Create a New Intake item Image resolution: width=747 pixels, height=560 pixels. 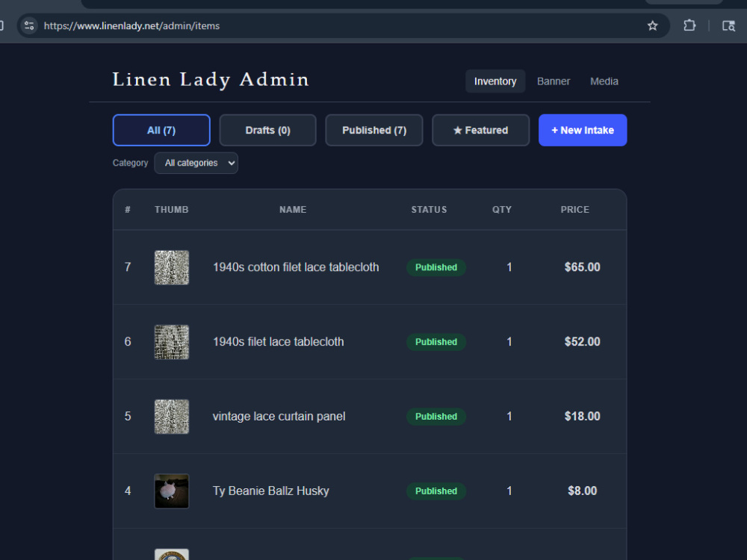click(x=583, y=130)
